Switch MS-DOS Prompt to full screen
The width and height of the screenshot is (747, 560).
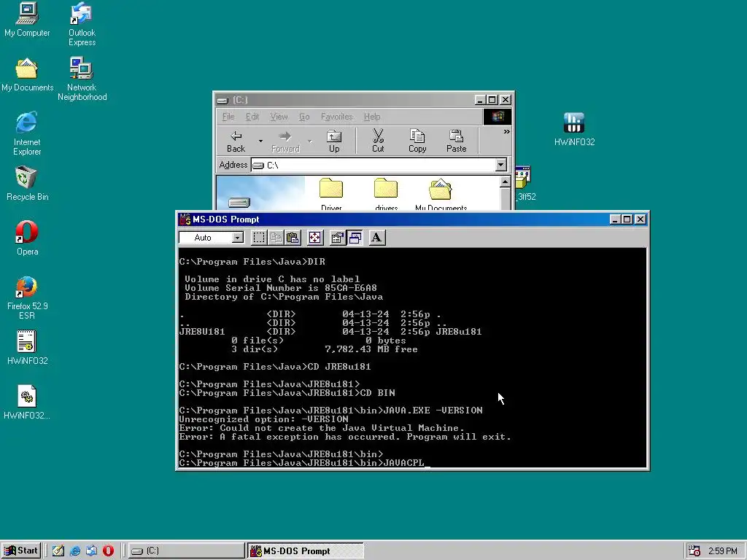click(315, 238)
